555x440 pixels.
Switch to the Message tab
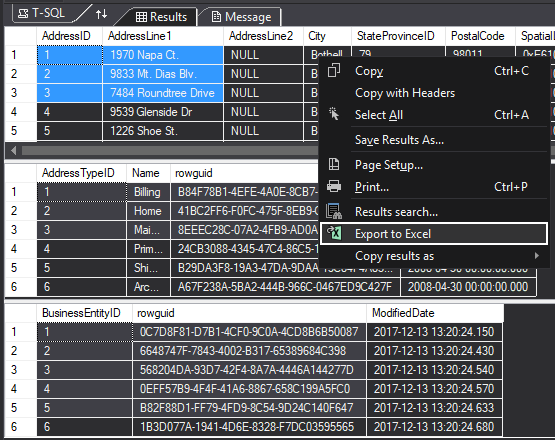(241, 17)
